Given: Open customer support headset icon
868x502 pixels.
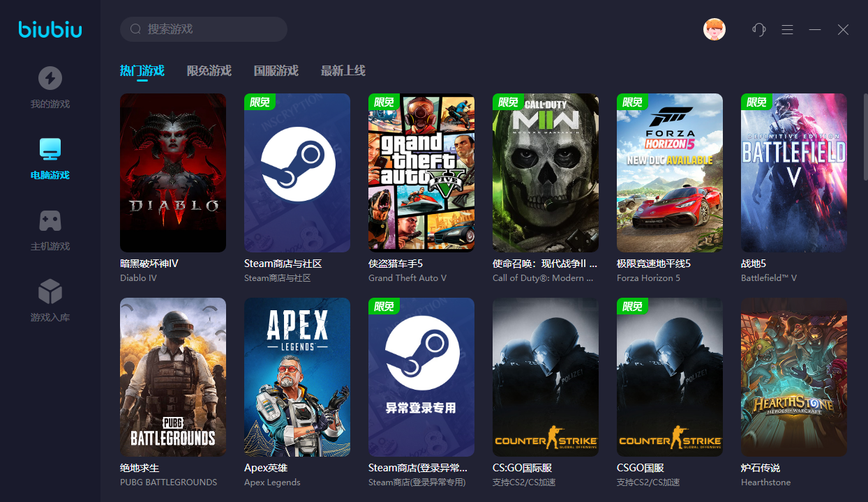Looking at the screenshot, I should (758, 29).
